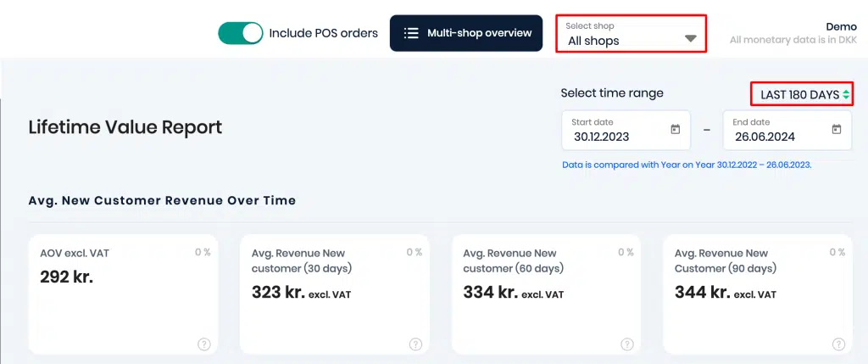
Task: Click the Year on Year comparison text
Action: 687,165
